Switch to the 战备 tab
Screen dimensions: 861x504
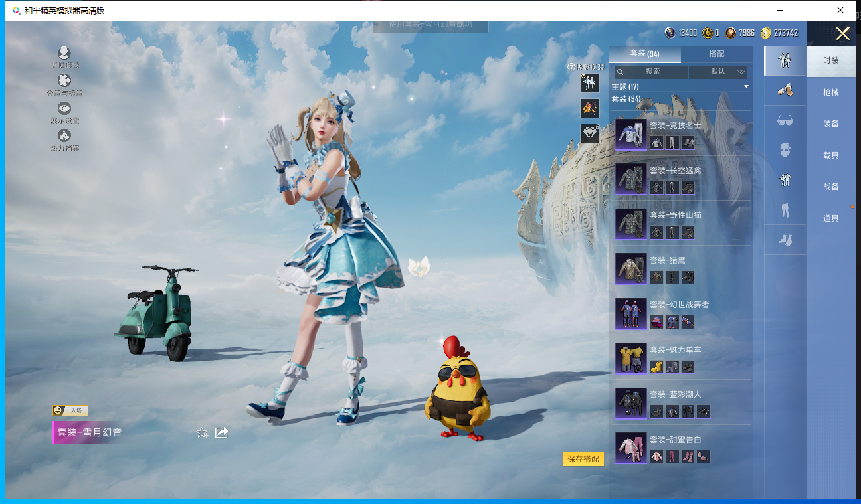click(x=831, y=187)
